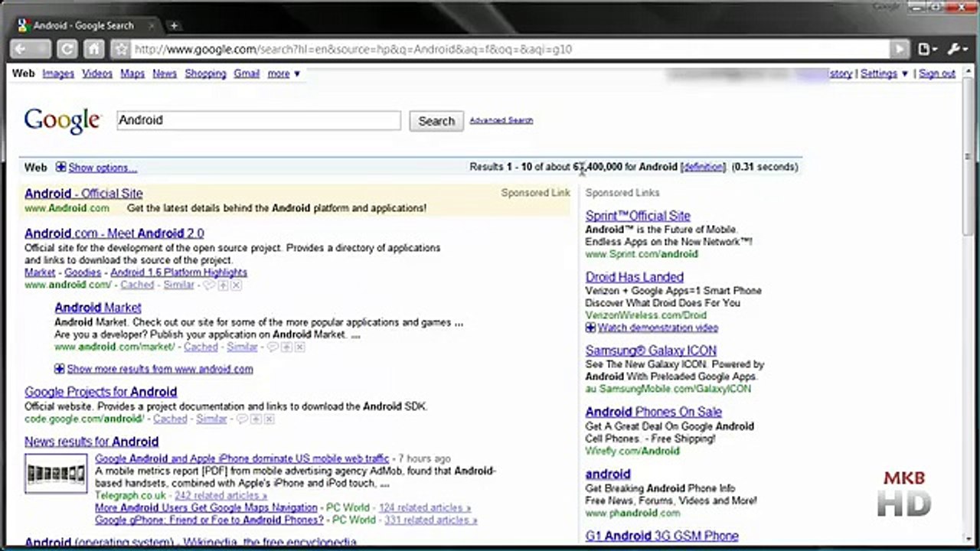The height and width of the screenshot is (551, 980).
Task: Open Android.com - Meet Android 2.0 result
Action: [114, 233]
